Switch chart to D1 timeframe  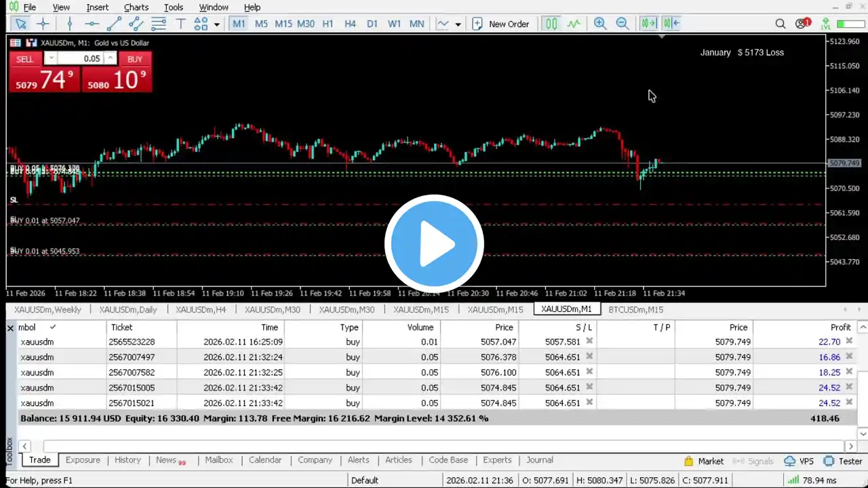(372, 24)
